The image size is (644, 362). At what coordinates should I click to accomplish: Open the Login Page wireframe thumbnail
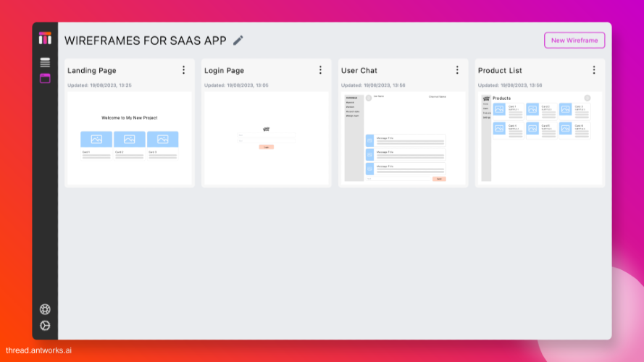267,138
